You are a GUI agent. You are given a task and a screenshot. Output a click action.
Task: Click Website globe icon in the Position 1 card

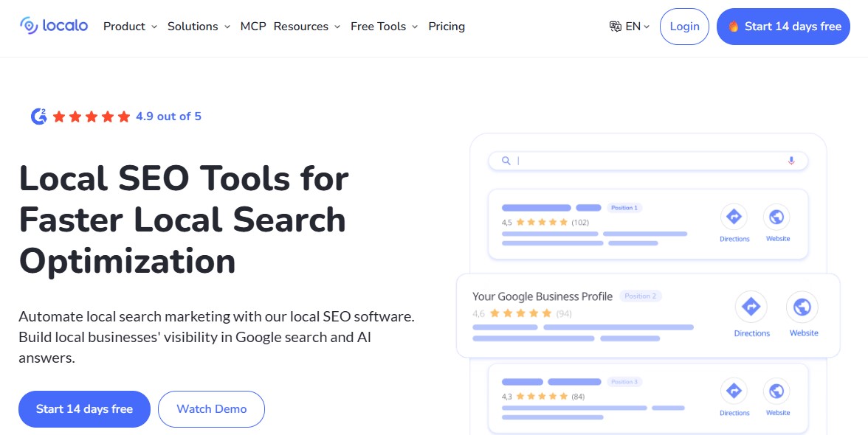(776, 217)
